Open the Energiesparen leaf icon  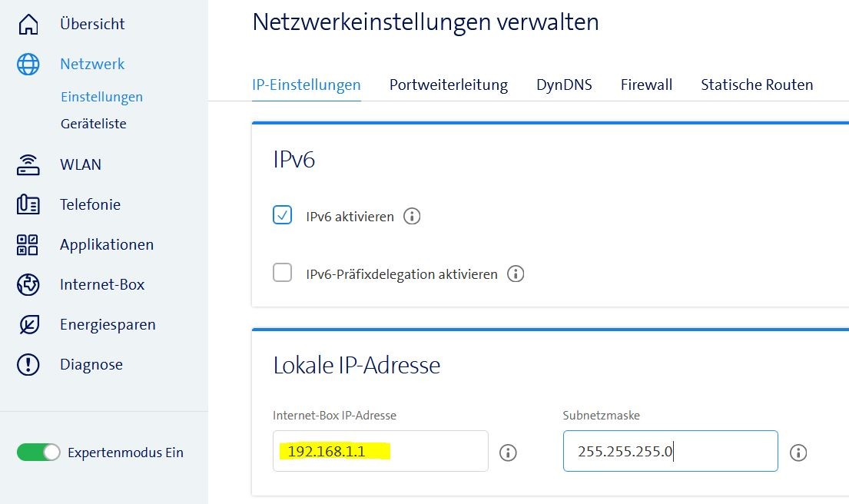(28, 324)
